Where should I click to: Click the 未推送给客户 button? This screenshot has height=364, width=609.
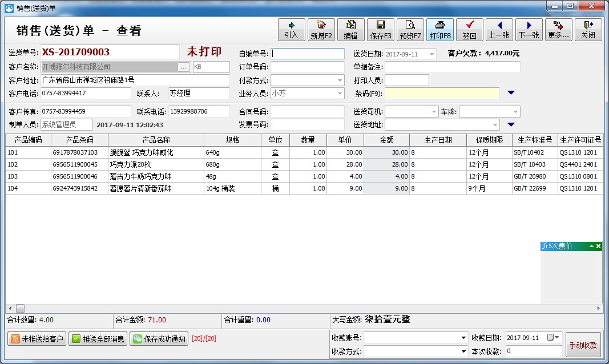coord(37,339)
